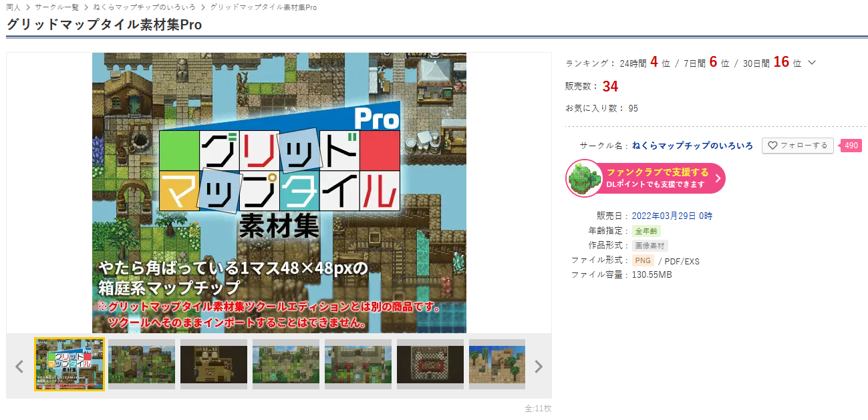
Task: Select the desert palm trees thumbnail
Action: coord(497,364)
